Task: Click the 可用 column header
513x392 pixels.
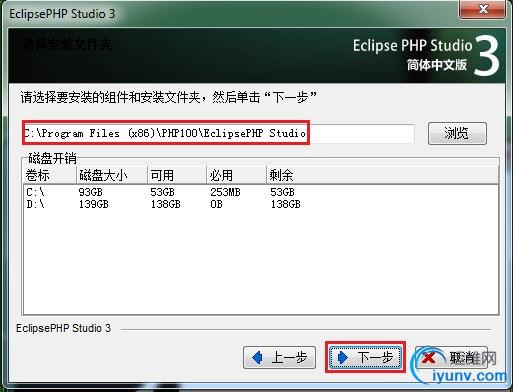Action: (177, 175)
